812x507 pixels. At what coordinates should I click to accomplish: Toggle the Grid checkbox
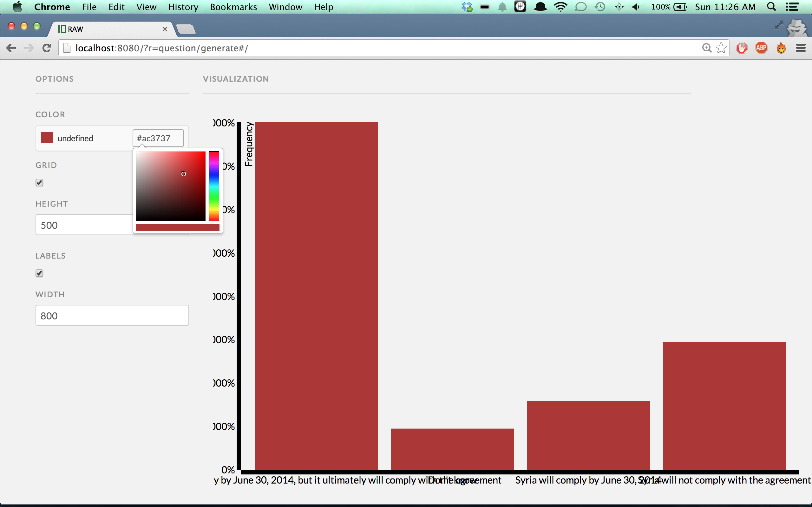[x=39, y=183]
